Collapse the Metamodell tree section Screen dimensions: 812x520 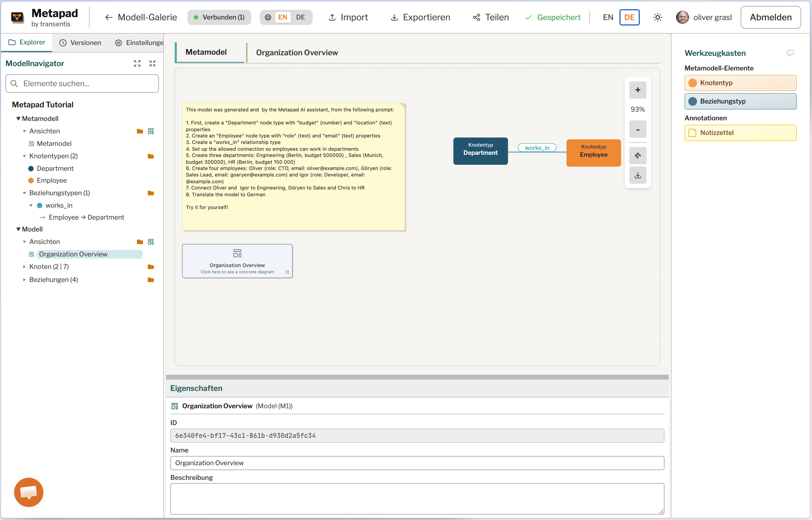coord(18,119)
